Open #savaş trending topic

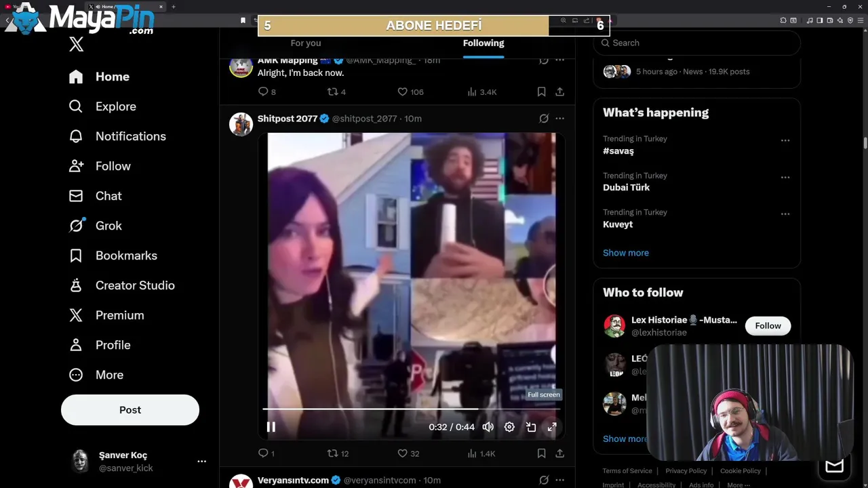pos(618,150)
